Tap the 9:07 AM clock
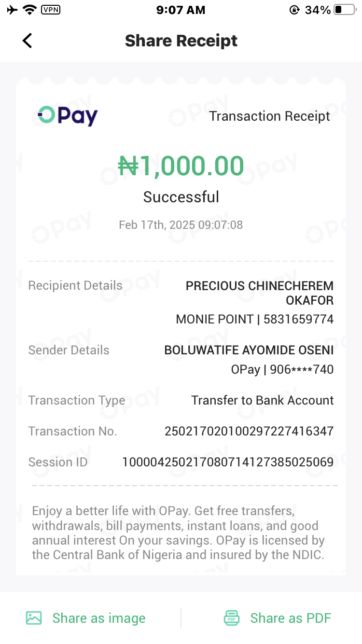Viewport: 362px width, 644px height. [181, 10]
